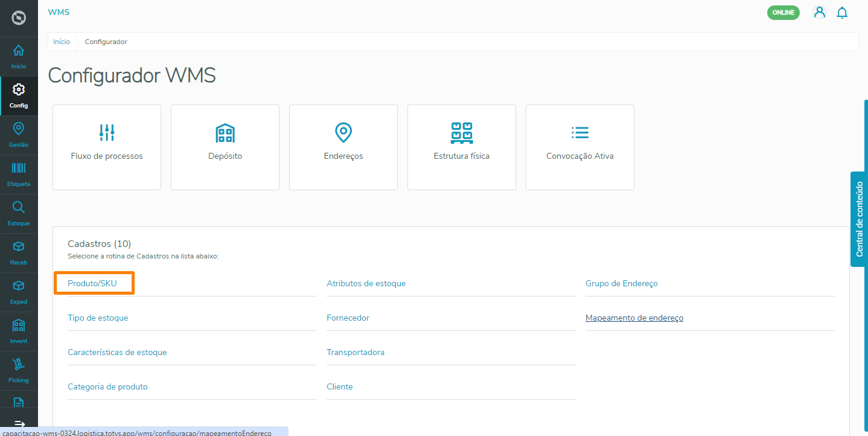The width and height of the screenshot is (868, 436).
Task: Open the Fornecedor link
Action: click(x=348, y=318)
